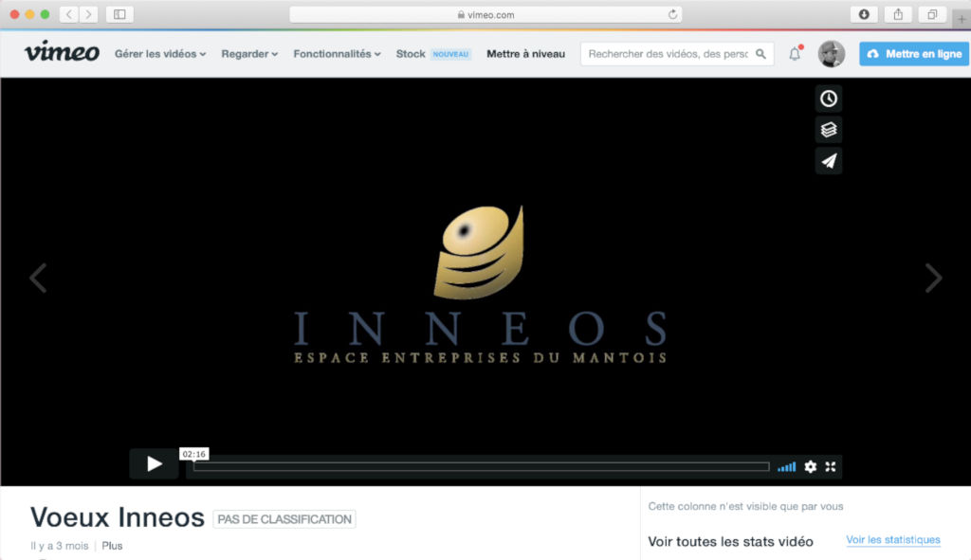Expand the Regarder dropdown

point(249,54)
